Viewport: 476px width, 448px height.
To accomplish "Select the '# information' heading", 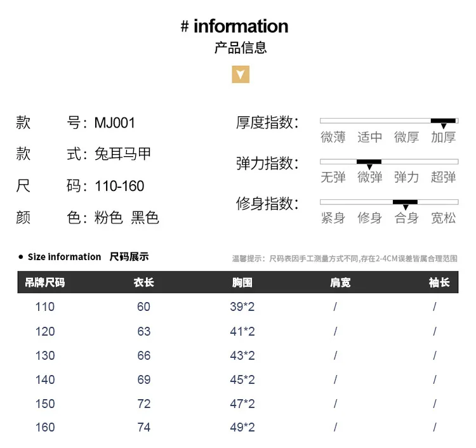I will click(x=234, y=26).
